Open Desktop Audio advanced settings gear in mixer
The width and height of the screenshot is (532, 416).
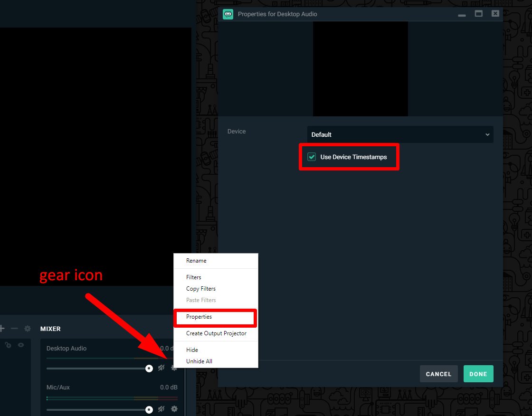click(x=174, y=368)
